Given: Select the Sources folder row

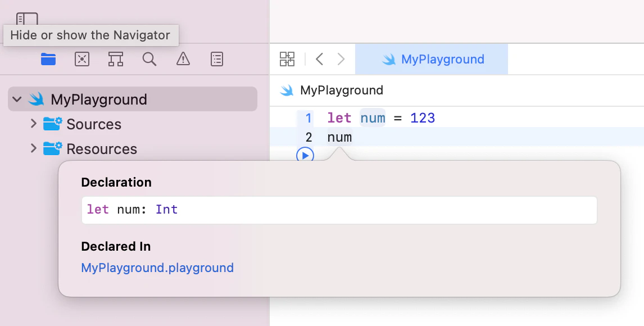Looking at the screenshot, I should 133,124.
